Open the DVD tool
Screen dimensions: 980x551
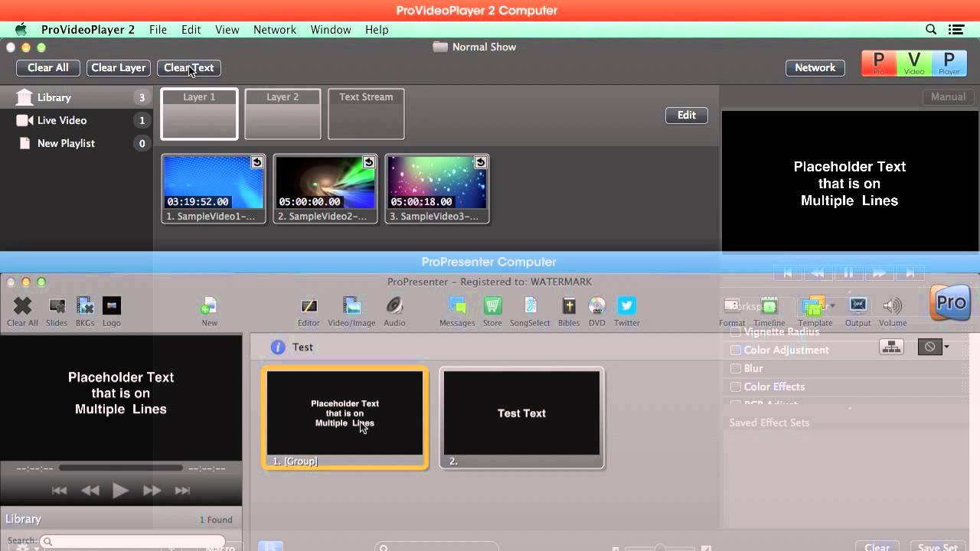pyautogui.click(x=596, y=306)
